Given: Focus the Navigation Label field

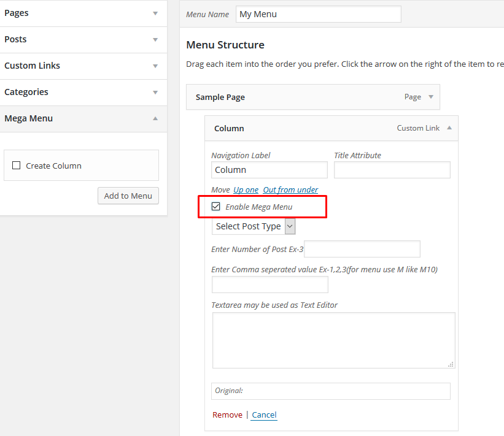Looking at the screenshot, I should pyautogui.click(x=269, y=170).
